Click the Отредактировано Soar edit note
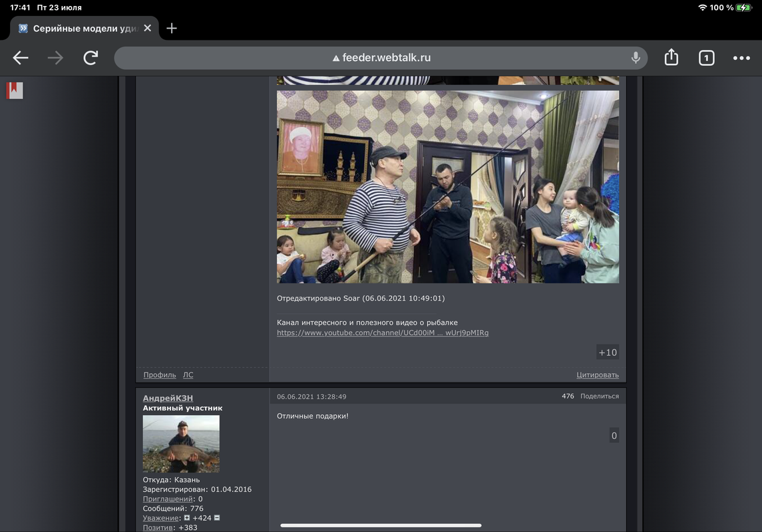The height and width of the screenshot is (532, 762). coord(361,298)
